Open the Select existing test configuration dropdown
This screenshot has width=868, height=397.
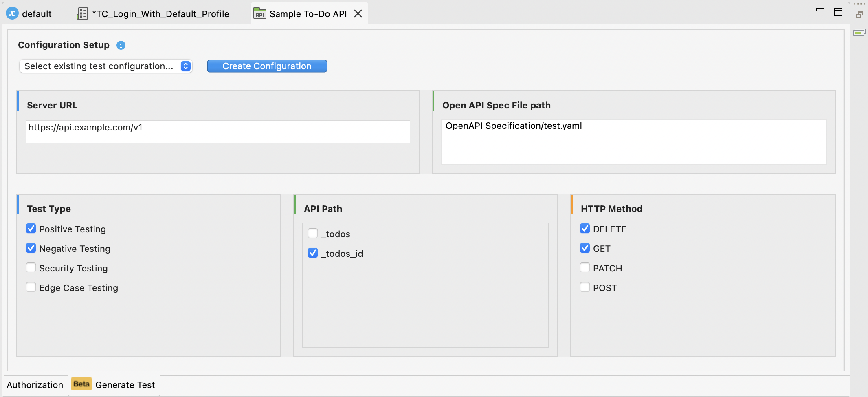tap(106, 66)
